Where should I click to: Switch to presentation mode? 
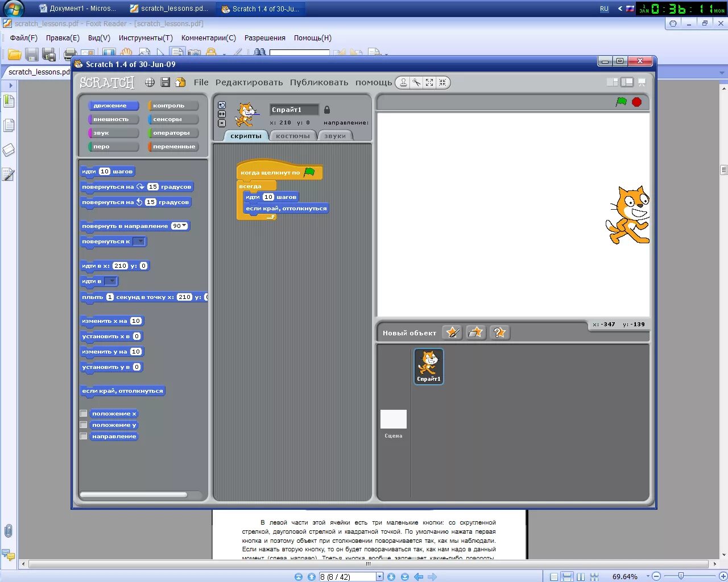tap(642, 82)
